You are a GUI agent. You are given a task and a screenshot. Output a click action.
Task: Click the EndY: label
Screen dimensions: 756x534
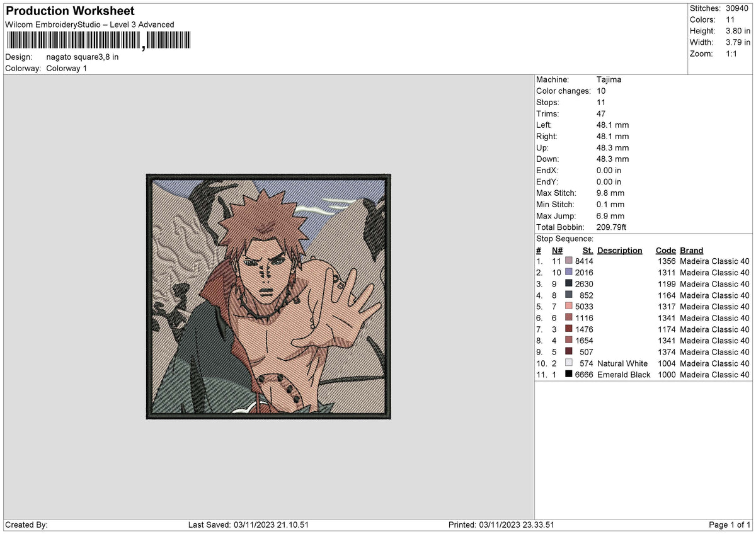(547, 182)
